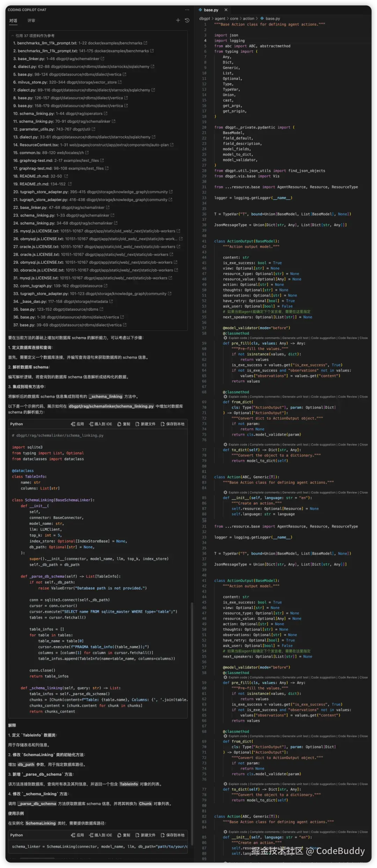Click the Python file icon on base.py editor tab

(200, 10)
